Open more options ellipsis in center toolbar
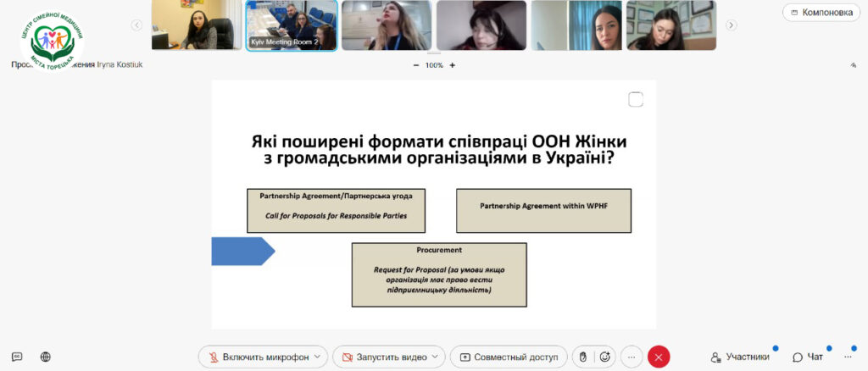 pos(632,357)
